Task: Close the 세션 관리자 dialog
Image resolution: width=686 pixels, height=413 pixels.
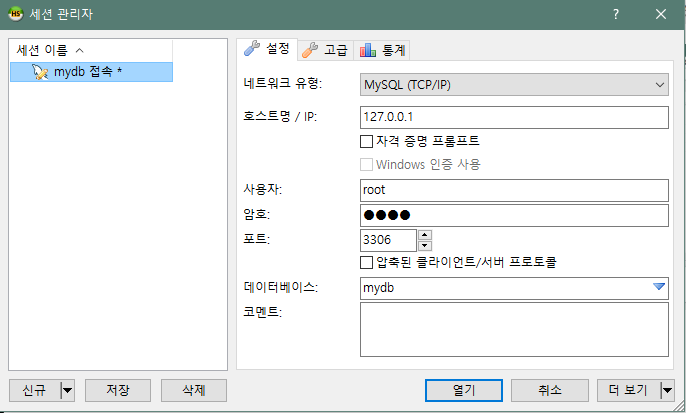Action: 661,14
